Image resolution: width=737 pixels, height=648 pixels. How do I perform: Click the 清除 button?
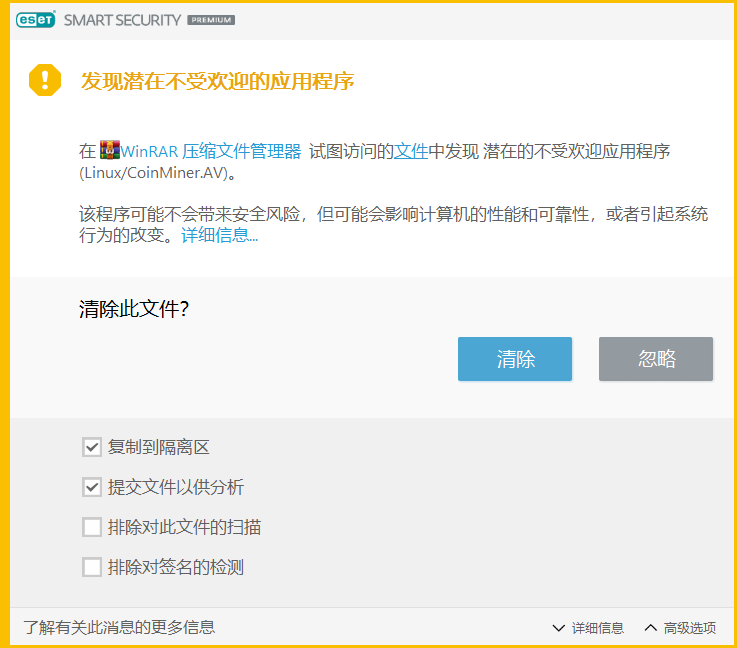515,359
